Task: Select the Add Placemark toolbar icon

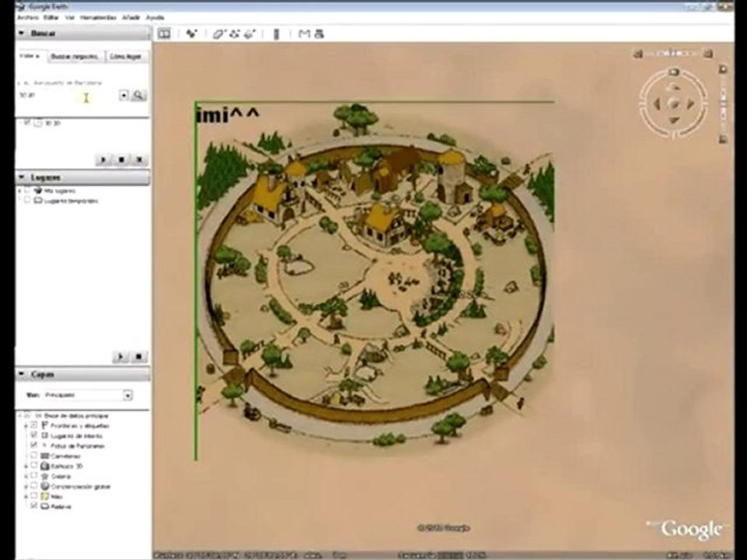Action: (191, 33)
